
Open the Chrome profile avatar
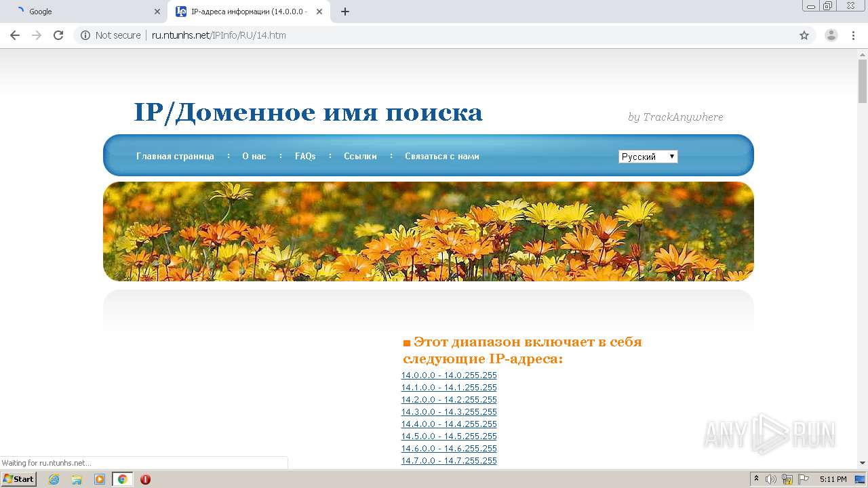tap(831, 35)
